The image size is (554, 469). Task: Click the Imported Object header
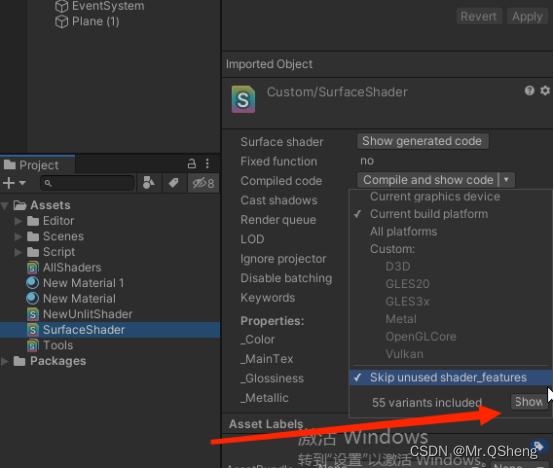269,64
